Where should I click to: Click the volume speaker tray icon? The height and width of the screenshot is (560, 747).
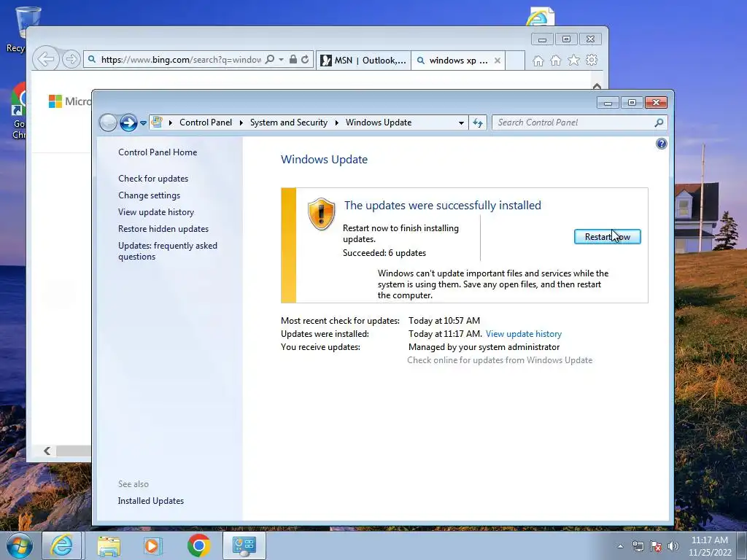pyautogui.click(x=673, y=546)
